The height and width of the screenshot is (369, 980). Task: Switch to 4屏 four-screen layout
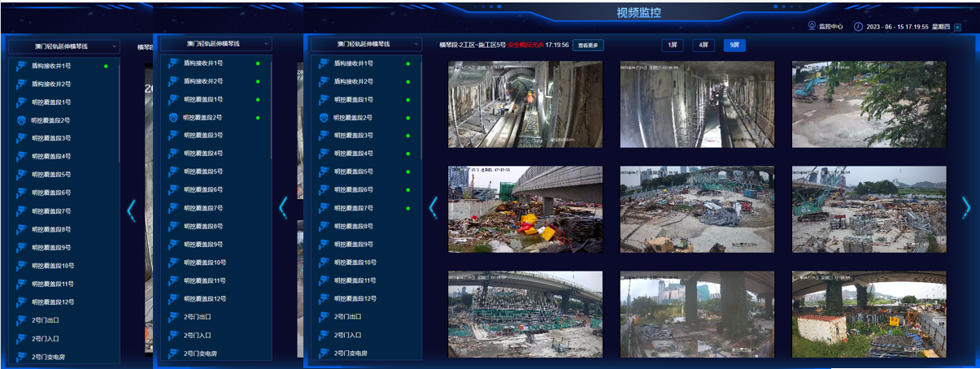pyautogui.click(x=703, y=46)
